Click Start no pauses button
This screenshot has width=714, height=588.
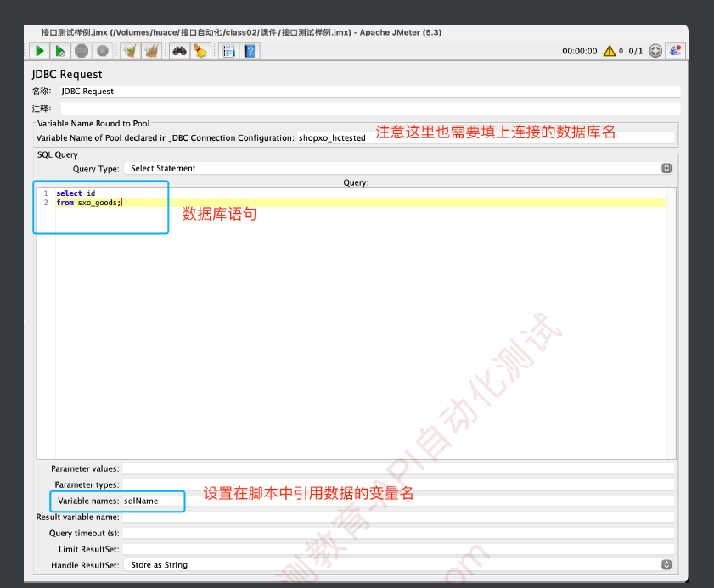pyautogui.click(x=60, y=51)
